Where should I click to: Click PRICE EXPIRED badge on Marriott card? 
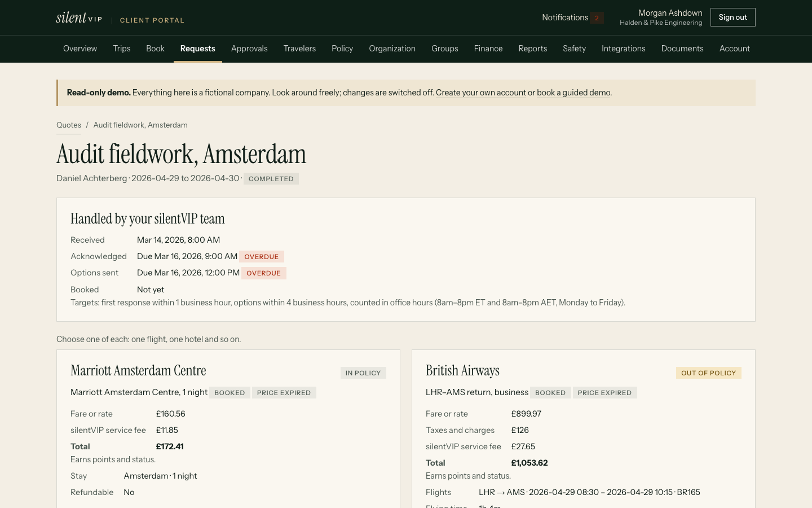click(x=284, y=393)
